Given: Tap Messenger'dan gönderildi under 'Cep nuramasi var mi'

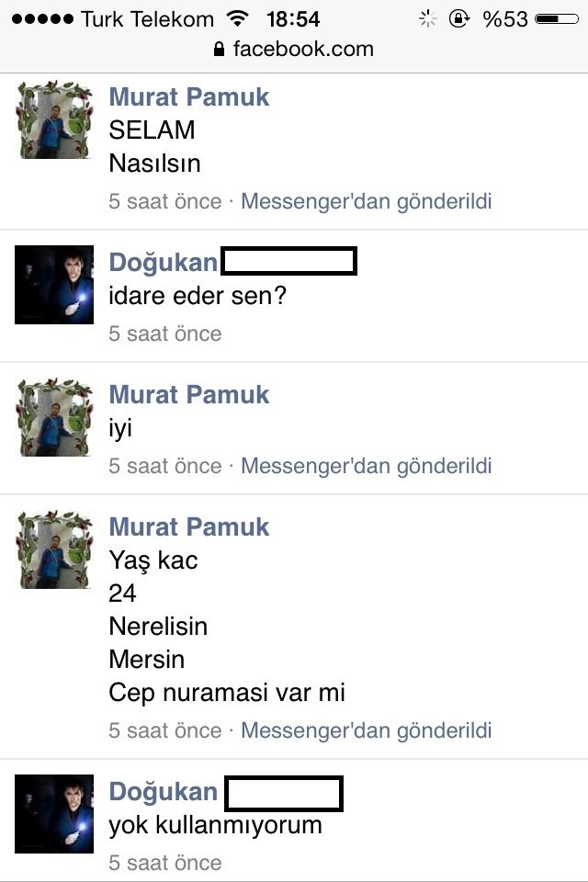Looking at the screenshot, I should pos(367,730).
